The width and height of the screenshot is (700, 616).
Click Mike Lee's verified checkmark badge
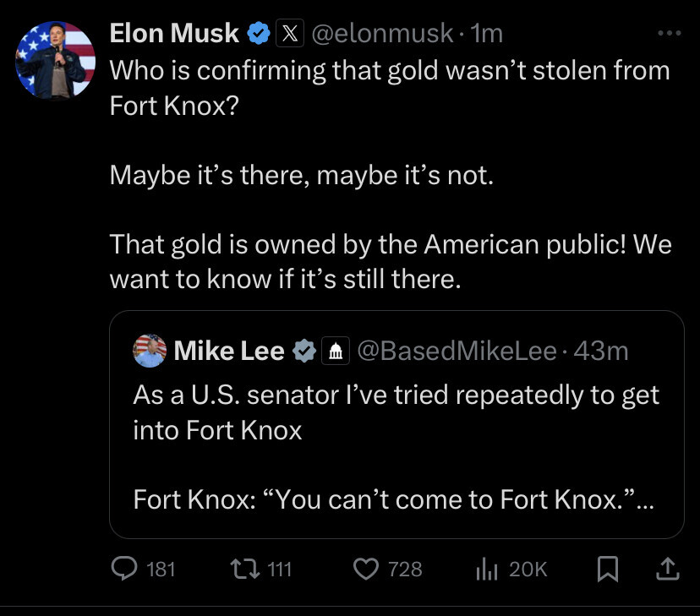click(x=304, y=352)
